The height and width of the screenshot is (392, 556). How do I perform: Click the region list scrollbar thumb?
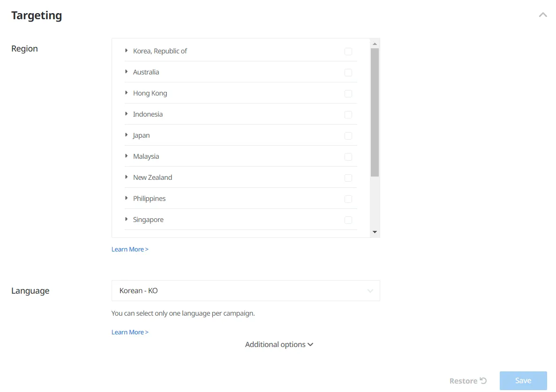375,112
